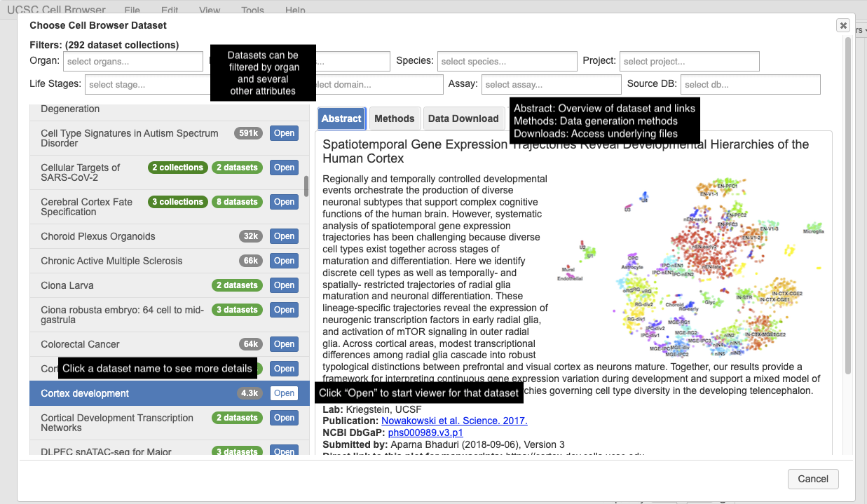This screenshot has height=504, width=867.
Task: Switch to the Abstract tab
Action: click(341, 118)
